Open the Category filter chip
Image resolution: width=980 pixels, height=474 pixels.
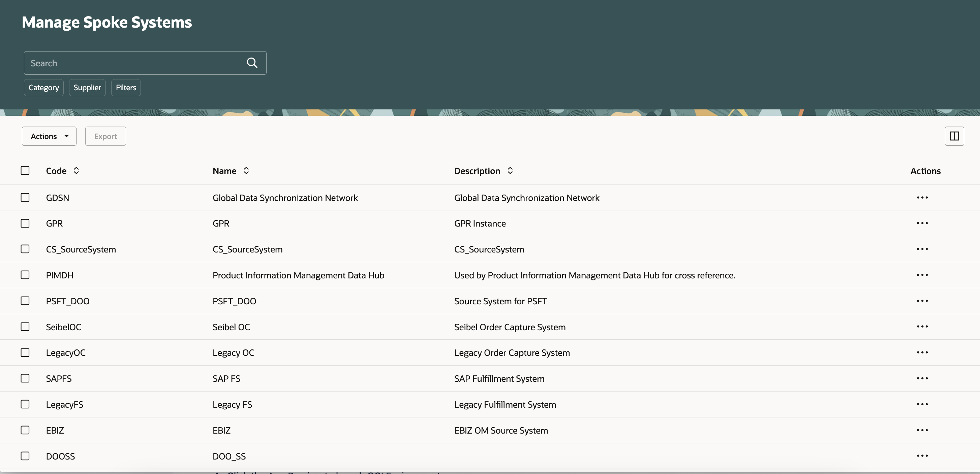click(44, 88)
